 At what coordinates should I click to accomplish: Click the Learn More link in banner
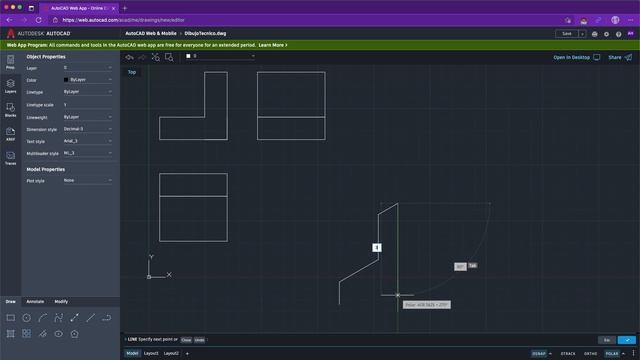click(x=273, y=45)
